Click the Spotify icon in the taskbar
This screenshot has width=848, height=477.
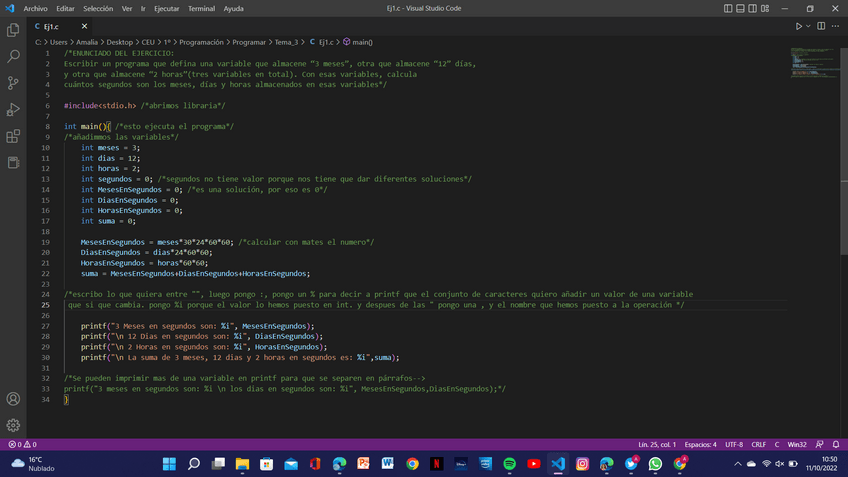click(509, 464)
